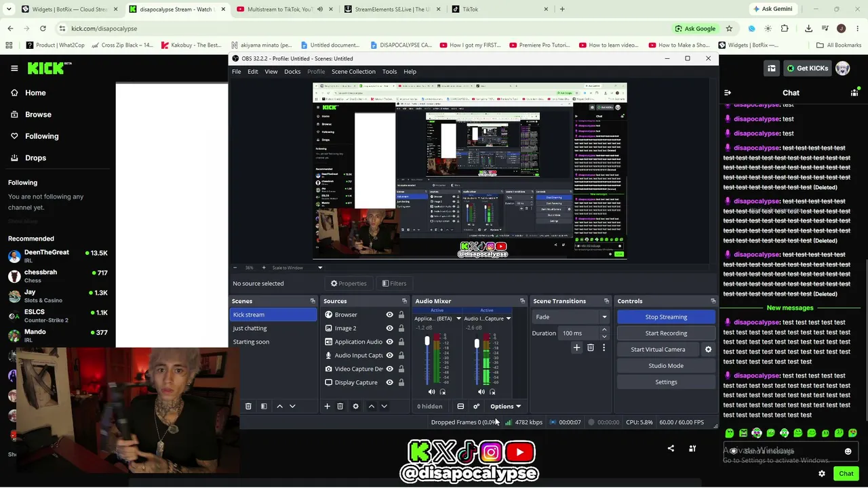Move scene up with Scenes up arrow
This screenshot has height=488, width=868.
[279, 406]
